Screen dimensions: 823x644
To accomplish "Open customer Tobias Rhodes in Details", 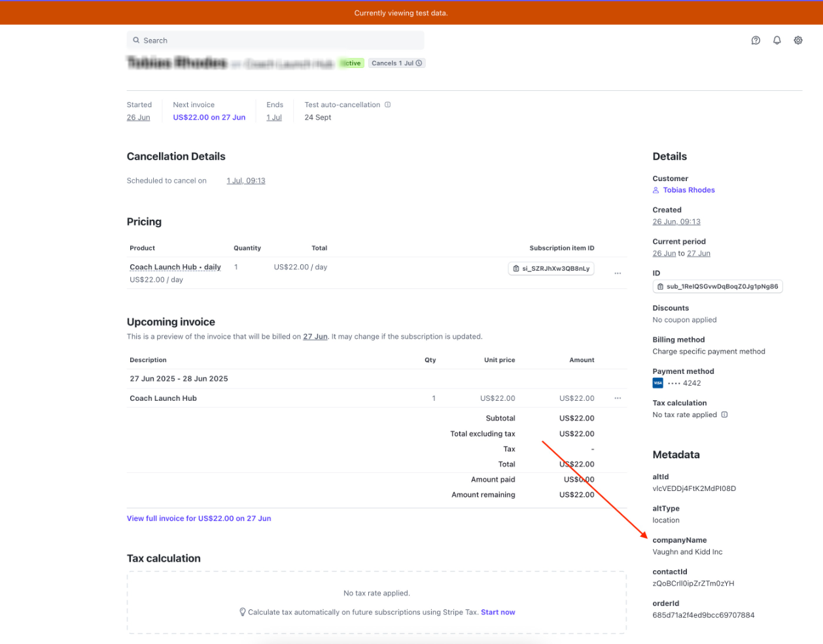I will click(x=689, y=190).
